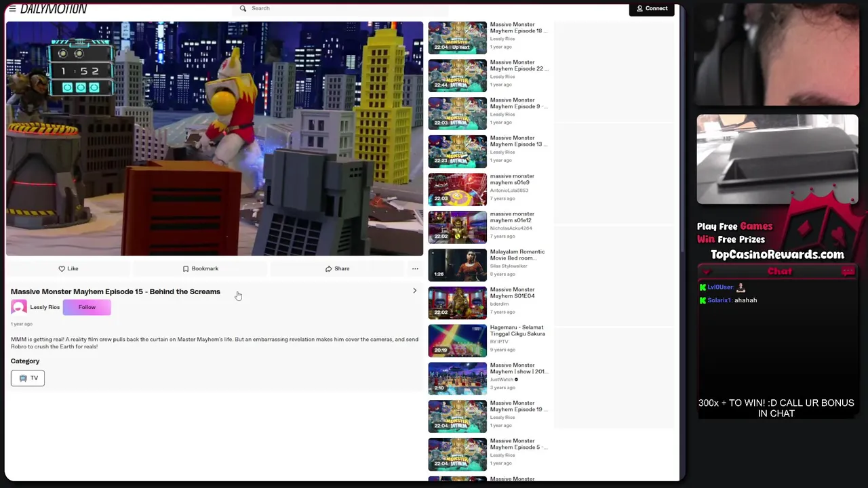This screenshot has width=868, height=488.
Task: Click Lvl0User name in chat
Action: [720, 287]
